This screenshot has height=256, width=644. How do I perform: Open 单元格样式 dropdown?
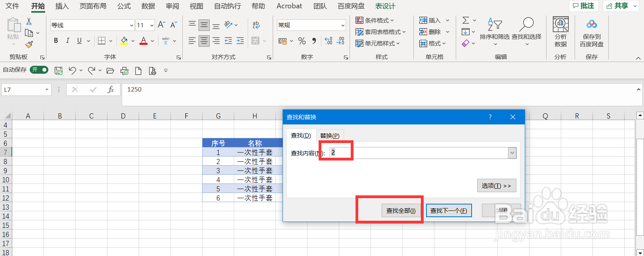(x=378, y=43)
